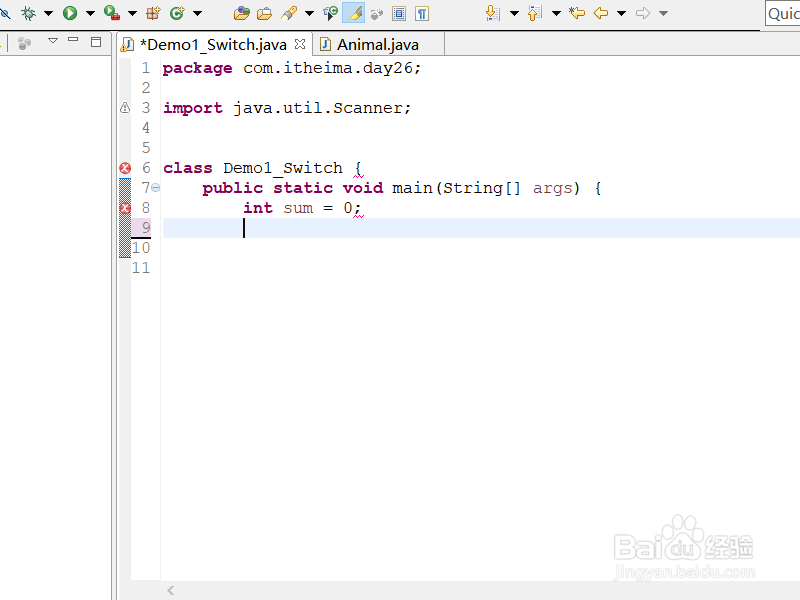Click the New Java Class icon
Screen dimensions: 800x600
[x=177, y=13]
